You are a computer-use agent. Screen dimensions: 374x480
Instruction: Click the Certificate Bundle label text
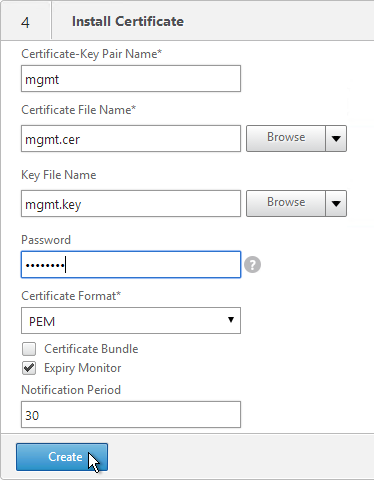(x=91, y=349)
